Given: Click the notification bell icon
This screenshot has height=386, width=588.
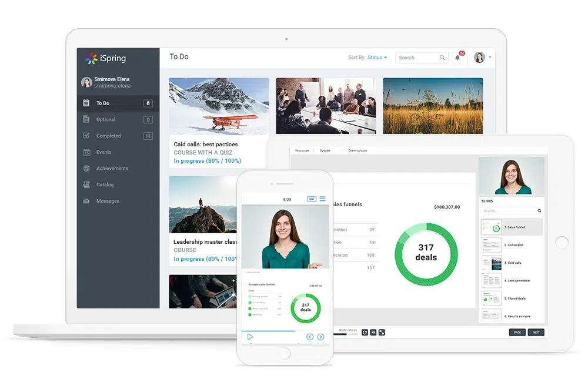Looking at the screenshot, I should tap(458, 57).
